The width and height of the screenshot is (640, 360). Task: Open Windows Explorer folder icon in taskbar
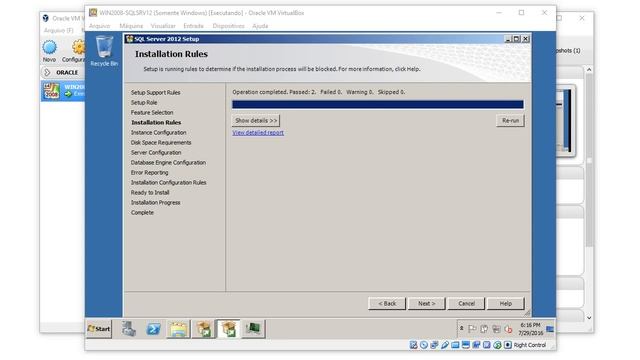178,329
